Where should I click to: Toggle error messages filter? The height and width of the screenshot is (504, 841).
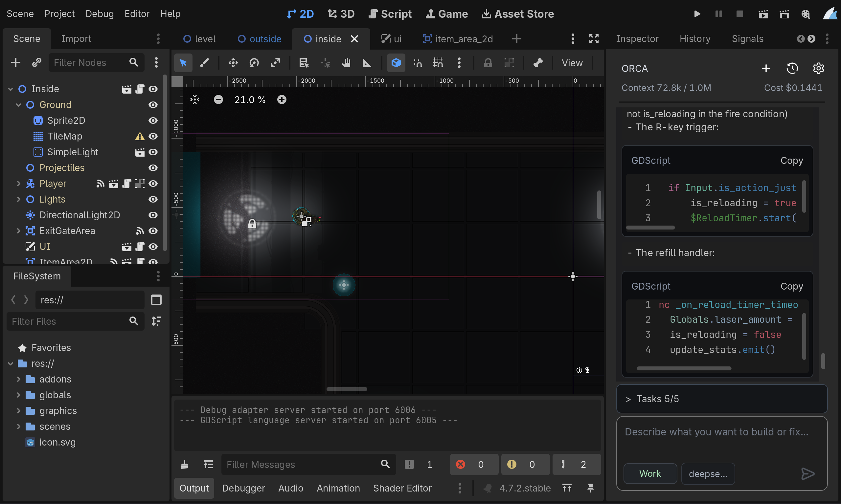(474, 464)
